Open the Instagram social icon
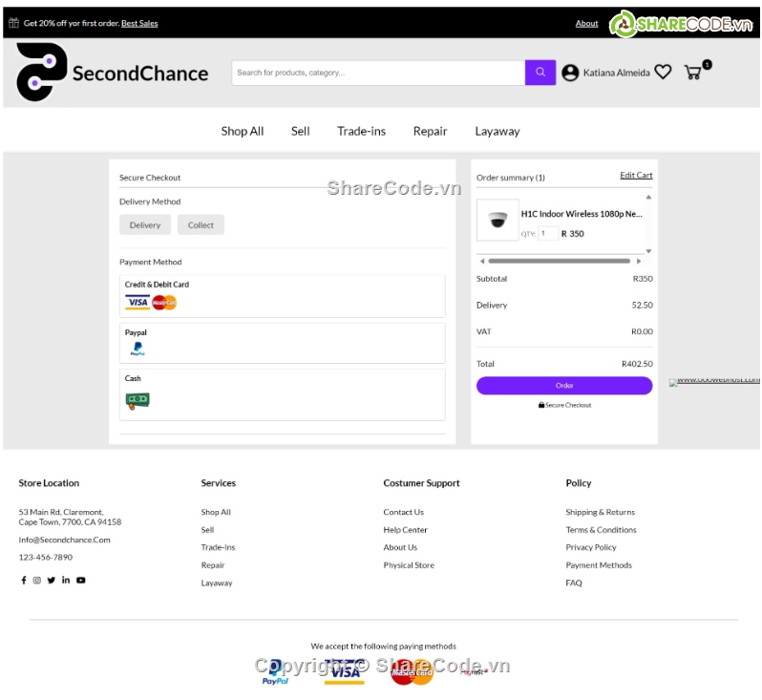Image resolution: width=762 pixels, height=700 pixels. pyautogui.click(x=37, y=580)
